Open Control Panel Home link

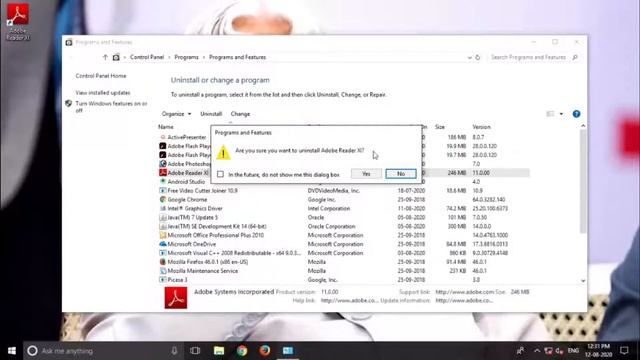[x=101, y=76]
